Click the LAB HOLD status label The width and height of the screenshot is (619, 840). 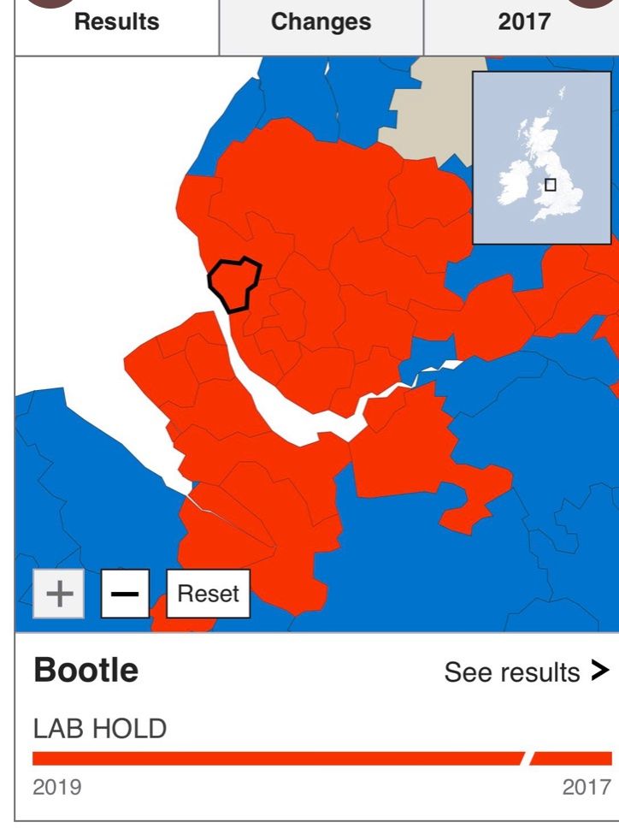pos(99,730)
